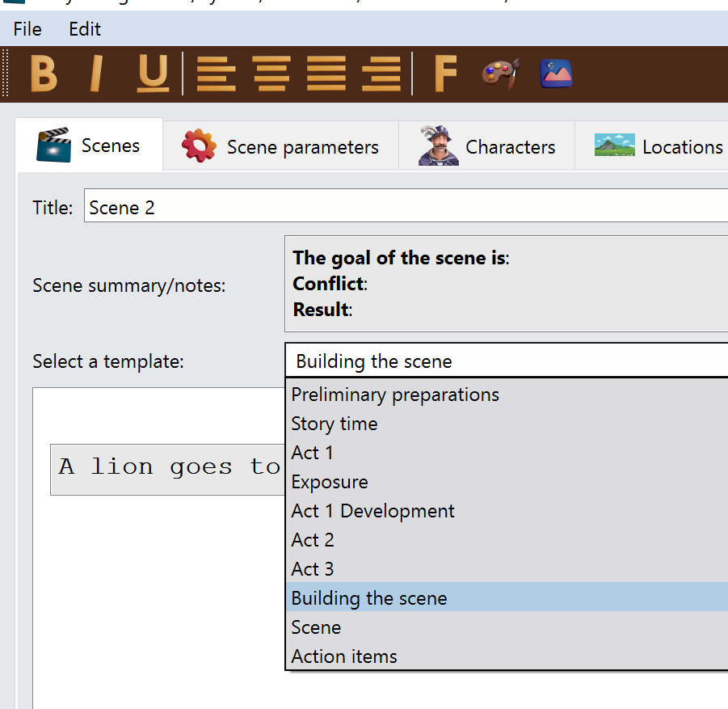Align text to the right
The width and height of the screenshot is (728, 709).
[x=381, y=74]
